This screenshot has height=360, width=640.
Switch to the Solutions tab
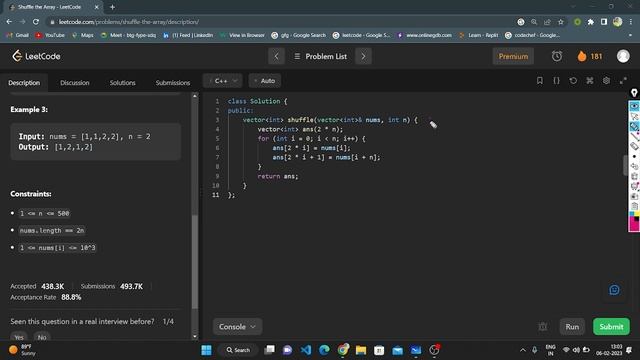(x=122, y=82)
